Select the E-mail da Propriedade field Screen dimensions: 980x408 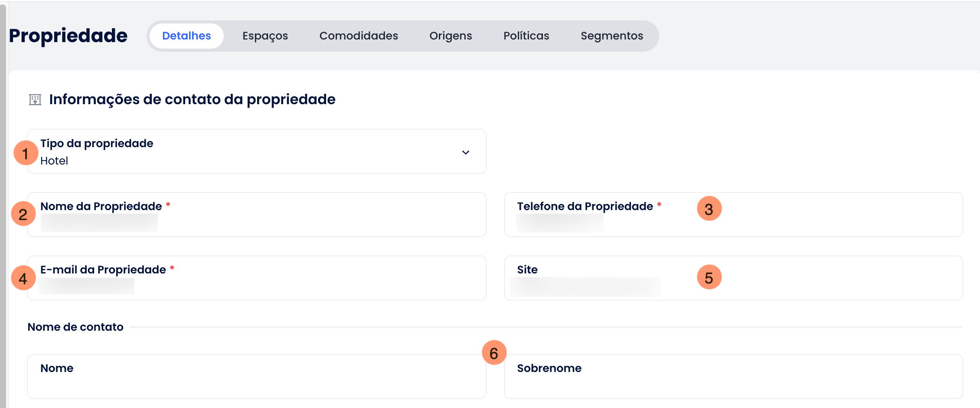click(257, 278)
